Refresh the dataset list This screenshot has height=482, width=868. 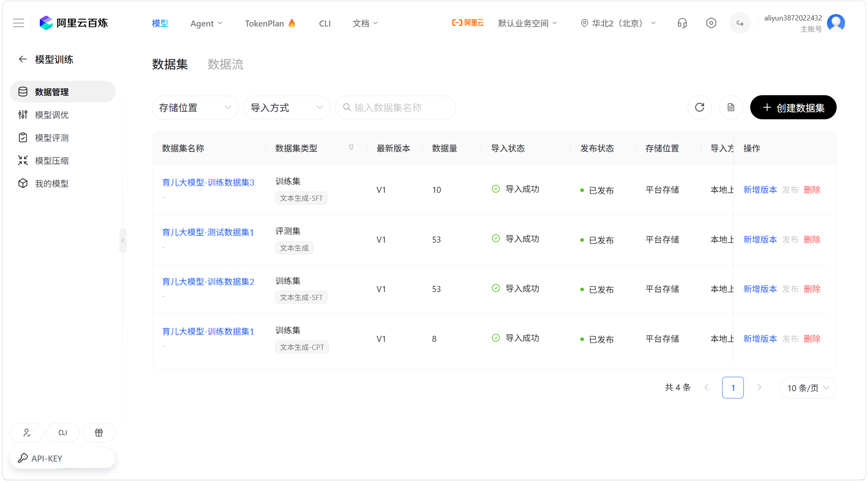point(700,107)
